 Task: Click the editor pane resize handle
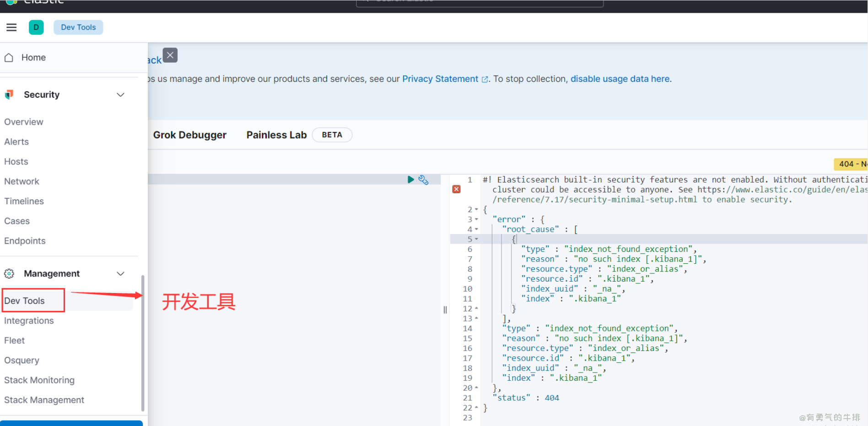pos(445,310)
